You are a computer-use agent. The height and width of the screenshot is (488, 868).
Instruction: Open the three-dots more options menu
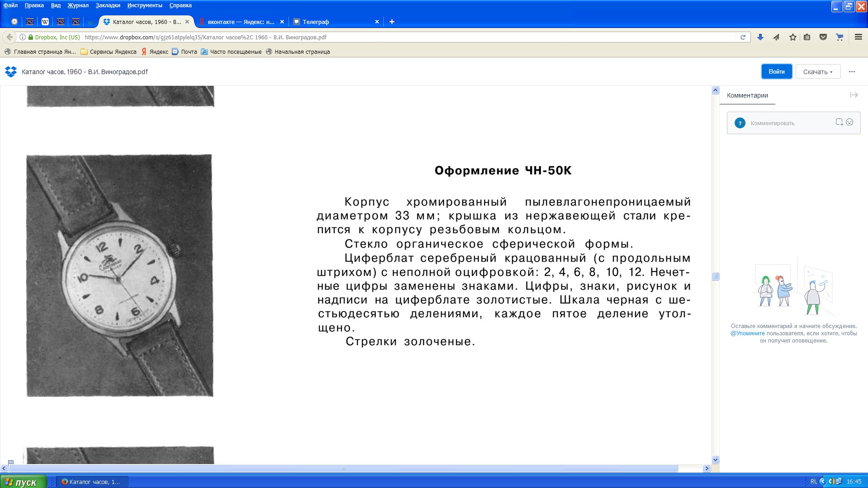(x=852, y=71)
